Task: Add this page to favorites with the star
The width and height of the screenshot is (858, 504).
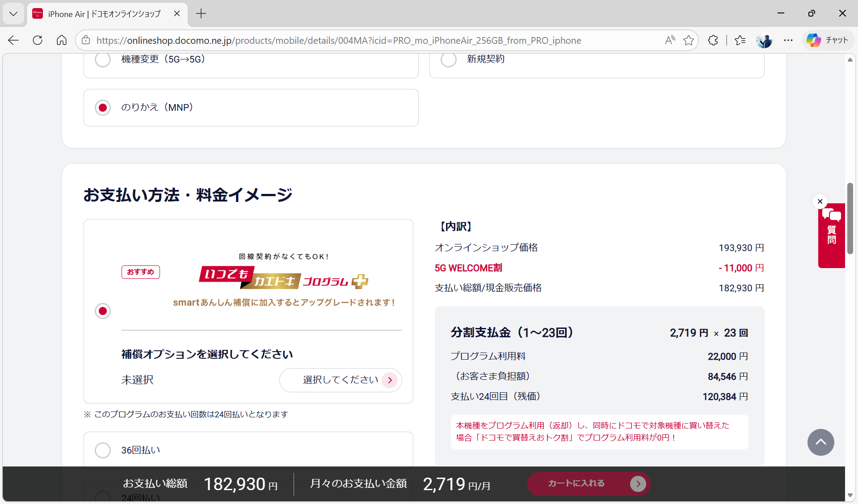Action: pyautogui.click(x=688, y=40)
